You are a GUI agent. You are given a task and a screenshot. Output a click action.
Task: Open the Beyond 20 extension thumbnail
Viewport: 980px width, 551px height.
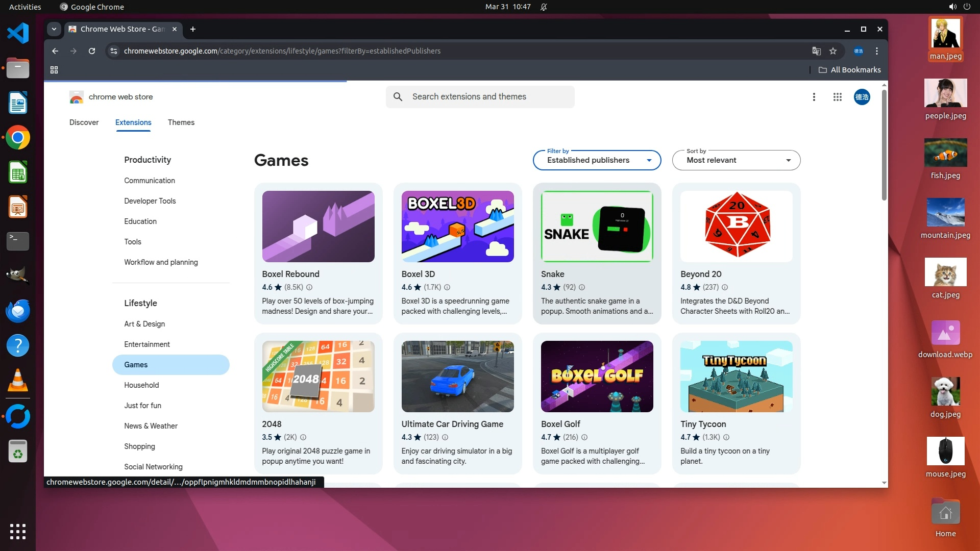tap(736, 227)
